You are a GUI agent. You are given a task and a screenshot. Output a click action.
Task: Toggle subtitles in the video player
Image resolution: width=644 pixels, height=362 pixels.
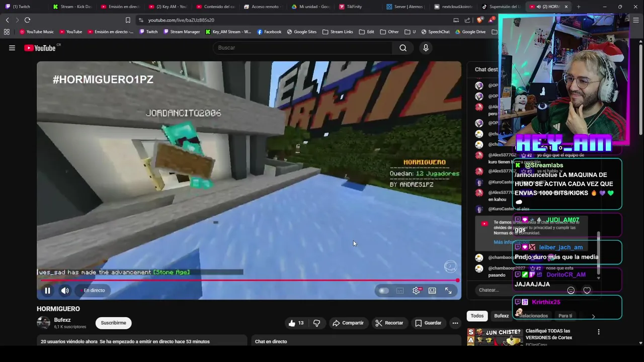pyautogui.click(x=400, y=291)
